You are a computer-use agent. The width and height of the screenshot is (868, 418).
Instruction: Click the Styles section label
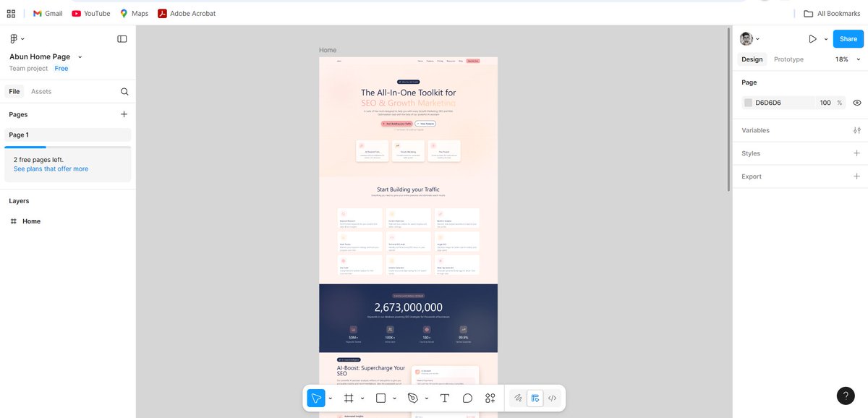tap(751, 153)
